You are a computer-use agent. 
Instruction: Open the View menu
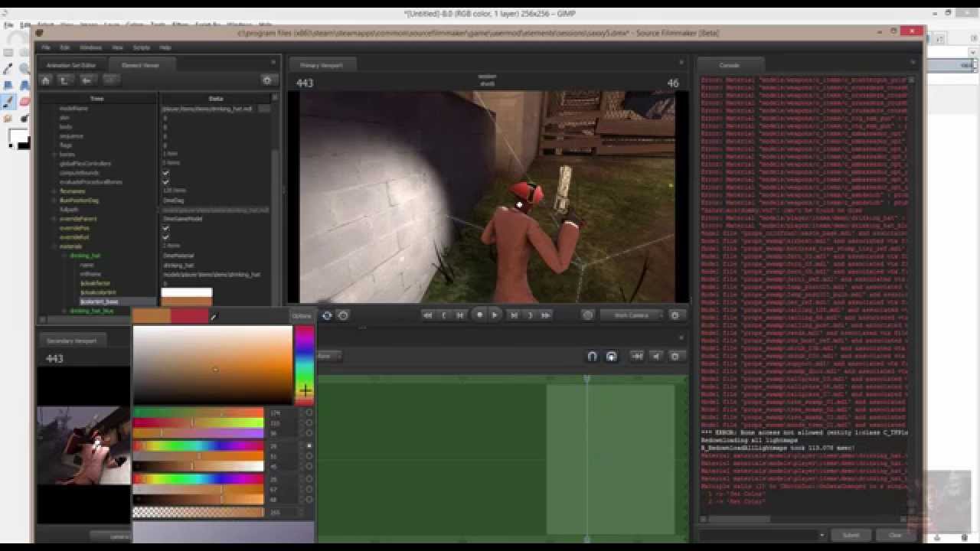point(118,47)
